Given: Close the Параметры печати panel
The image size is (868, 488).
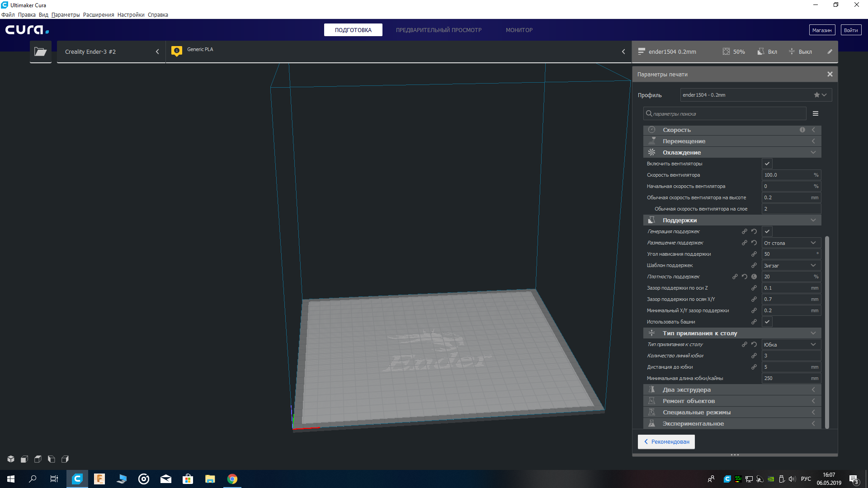Looking at the screenshot, I should [830, 74].
